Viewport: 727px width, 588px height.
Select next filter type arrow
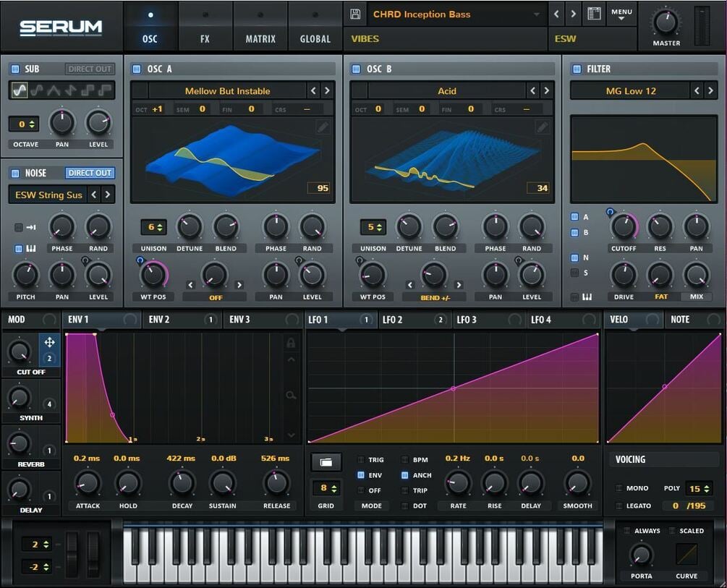click(x=710, y=91)
